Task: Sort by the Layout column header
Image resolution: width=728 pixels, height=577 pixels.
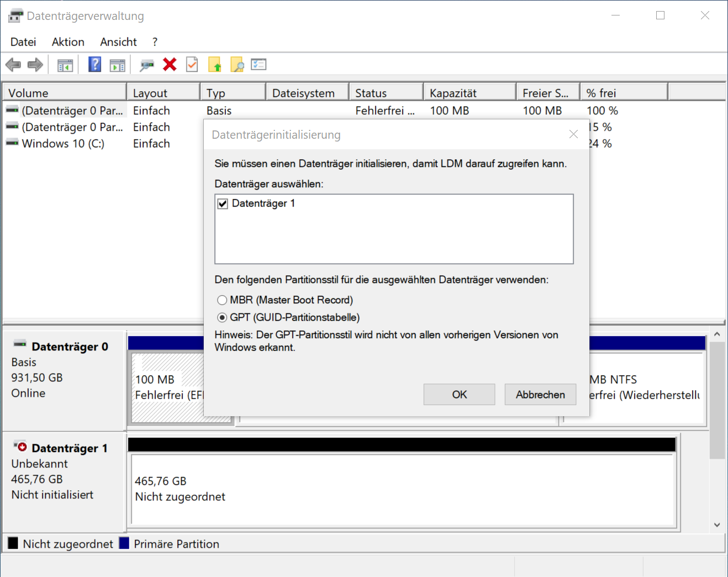Action: [x=163, y=93]
